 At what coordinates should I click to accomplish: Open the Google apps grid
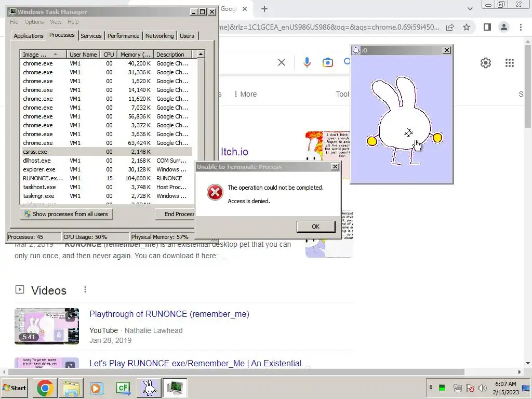pyautogui.click(x=509, y=63)
